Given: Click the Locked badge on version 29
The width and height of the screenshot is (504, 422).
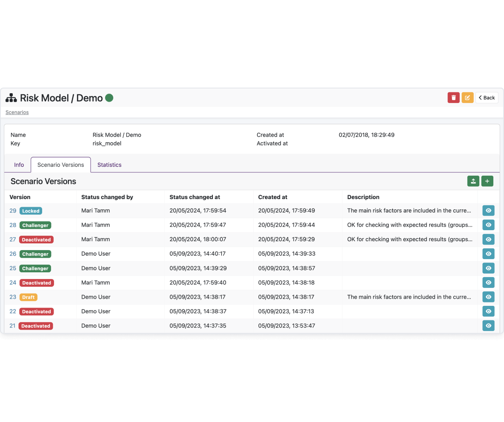Looking at the screenshot, I should 31,211.
